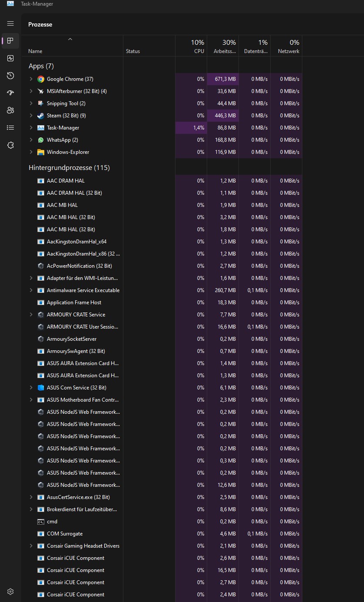Open the Performance sidebar icon

pos(10,58)
